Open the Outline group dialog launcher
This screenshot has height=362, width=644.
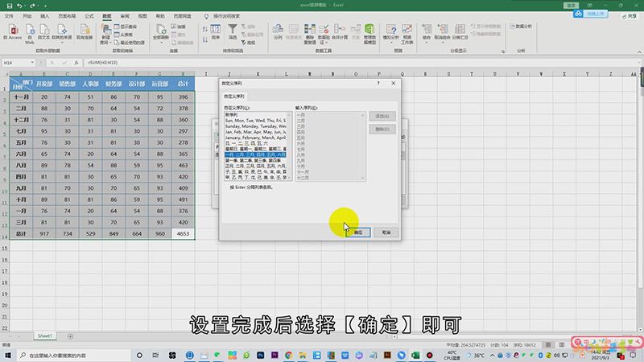(502, 51)
